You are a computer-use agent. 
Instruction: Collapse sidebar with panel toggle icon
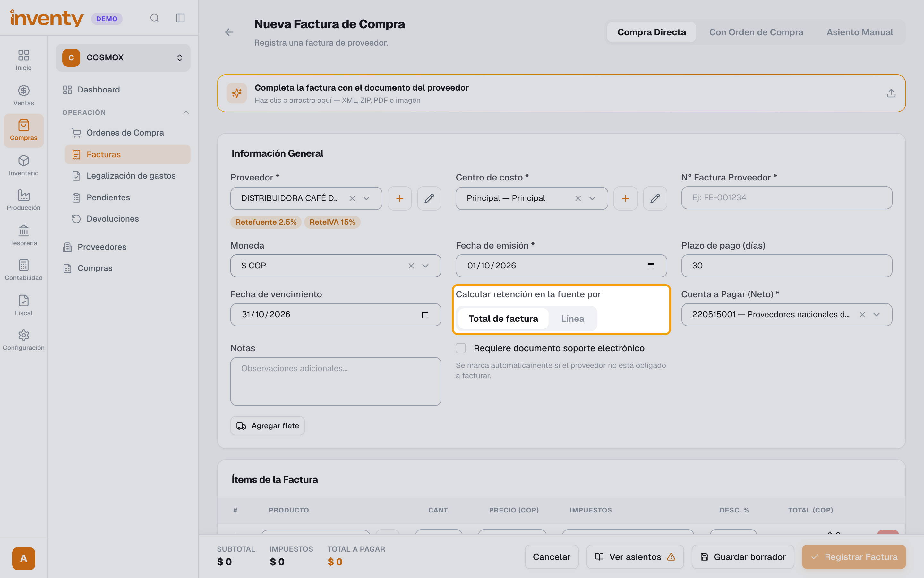coord(180,18)
